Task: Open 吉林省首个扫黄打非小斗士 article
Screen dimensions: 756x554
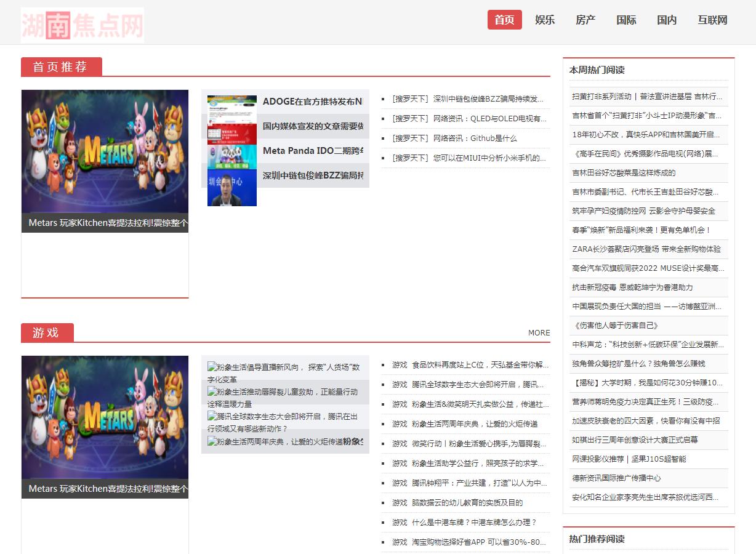Action: [x=647, y=115]
